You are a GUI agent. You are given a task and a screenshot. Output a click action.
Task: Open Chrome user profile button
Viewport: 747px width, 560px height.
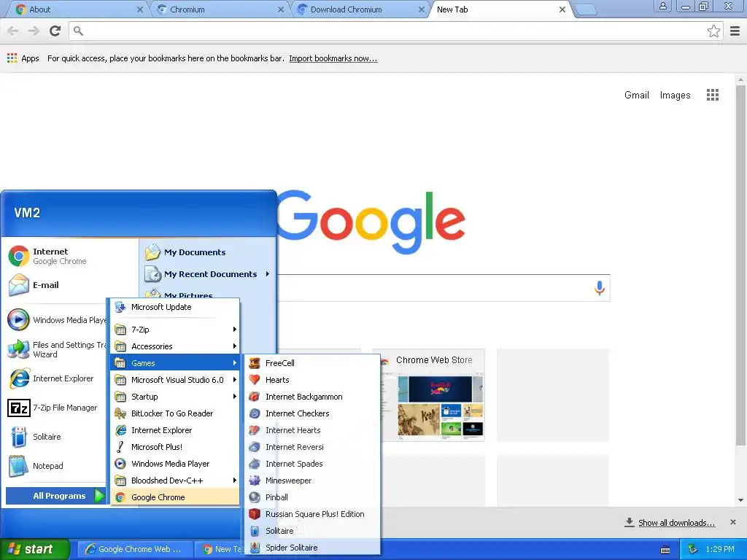click(x=662, y=6)
